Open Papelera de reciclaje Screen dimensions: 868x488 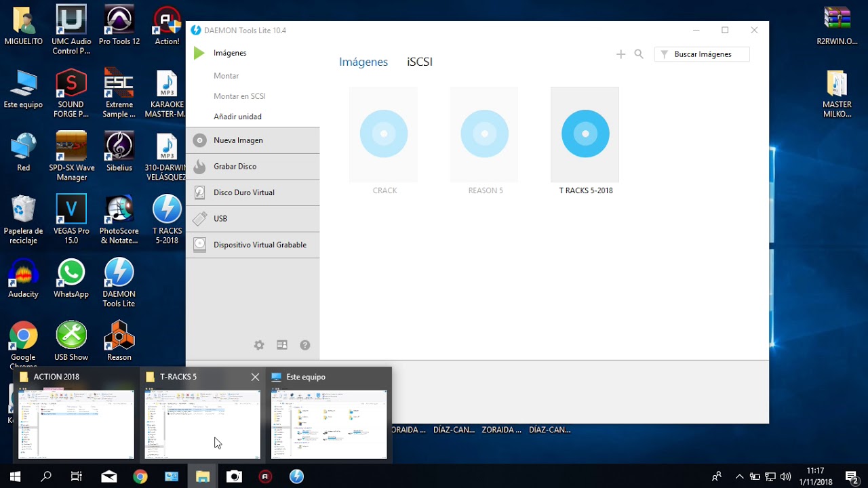click(24, 219)
